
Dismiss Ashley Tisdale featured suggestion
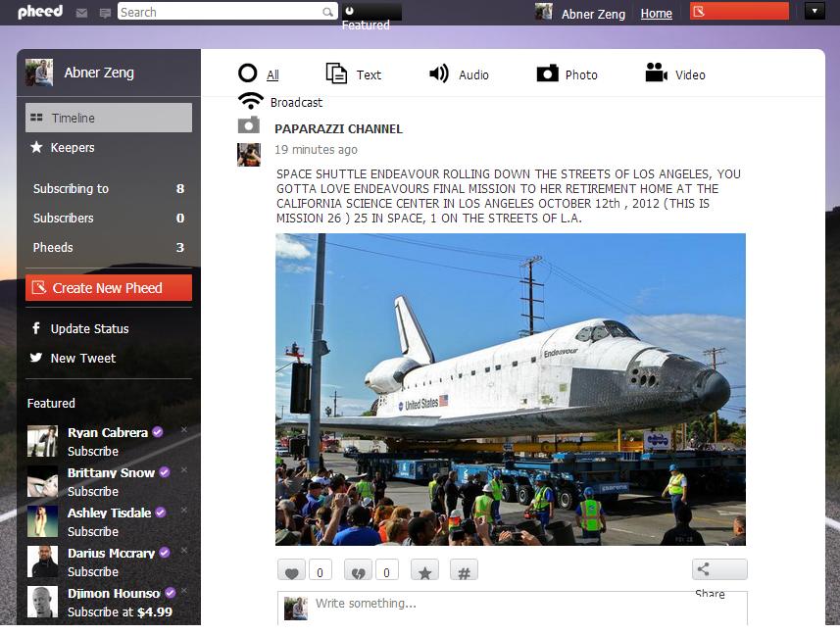[x=184, y=510]
